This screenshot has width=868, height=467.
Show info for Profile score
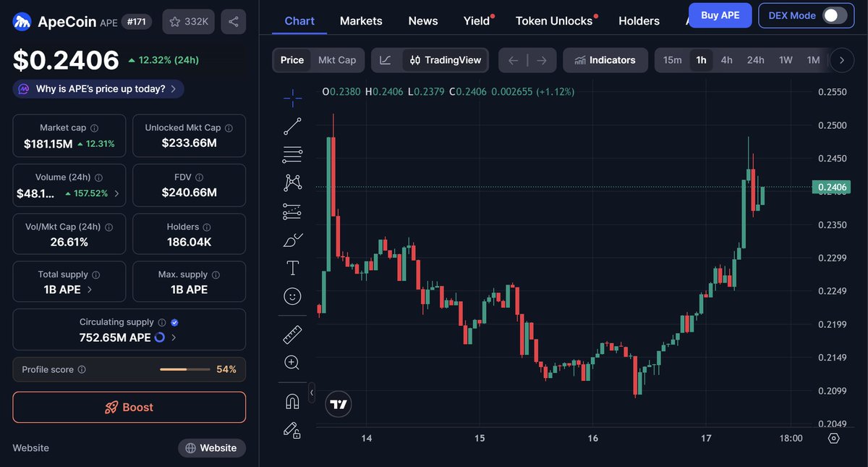pyautogui.click(x=82, y=370)
